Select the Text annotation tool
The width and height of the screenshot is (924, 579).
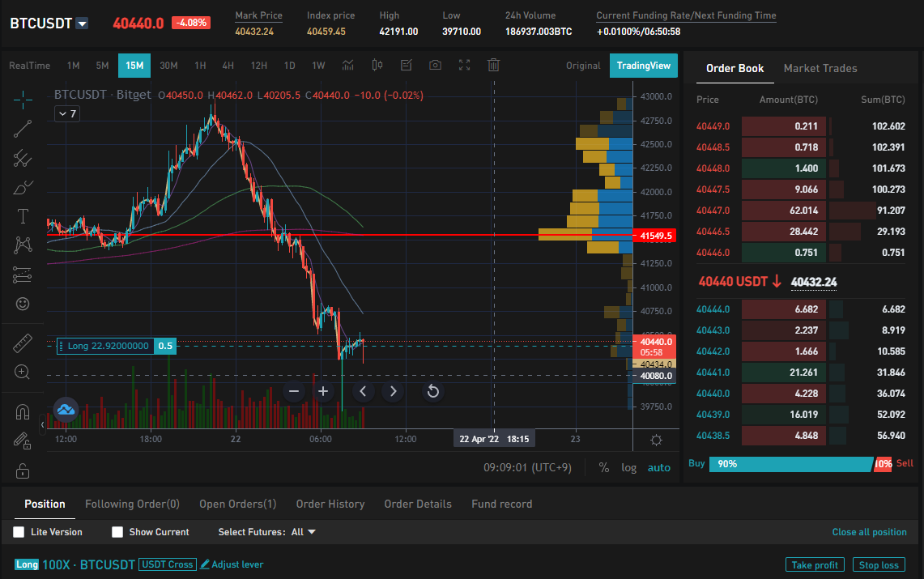point(23,216)
